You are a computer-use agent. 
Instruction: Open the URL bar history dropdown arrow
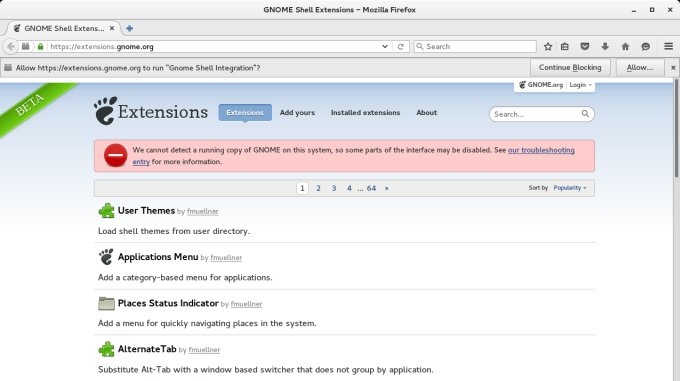point(385,46)
